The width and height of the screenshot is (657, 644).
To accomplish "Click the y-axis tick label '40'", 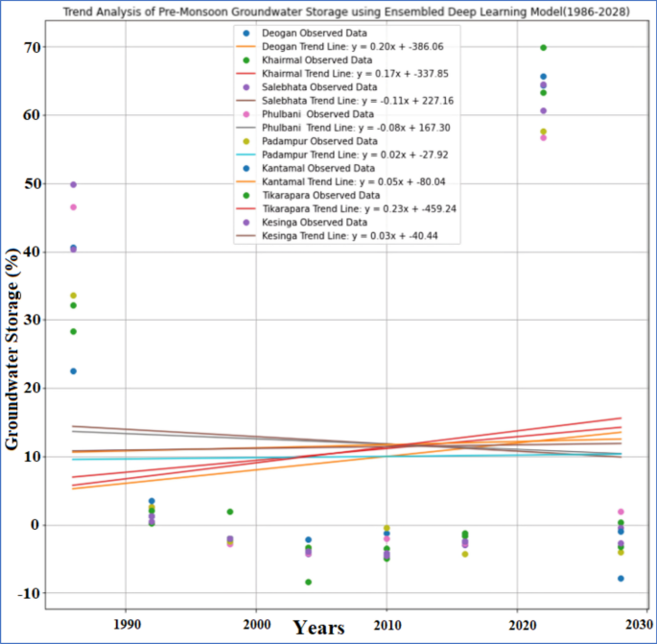I will [x=32, y=252].
